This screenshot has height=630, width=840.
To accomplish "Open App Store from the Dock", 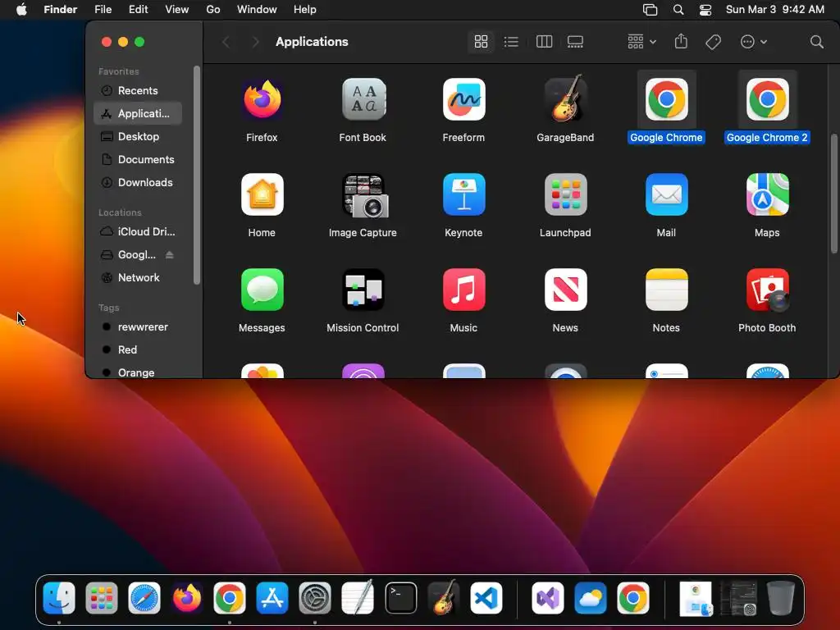I will click(x=272, y=598).
